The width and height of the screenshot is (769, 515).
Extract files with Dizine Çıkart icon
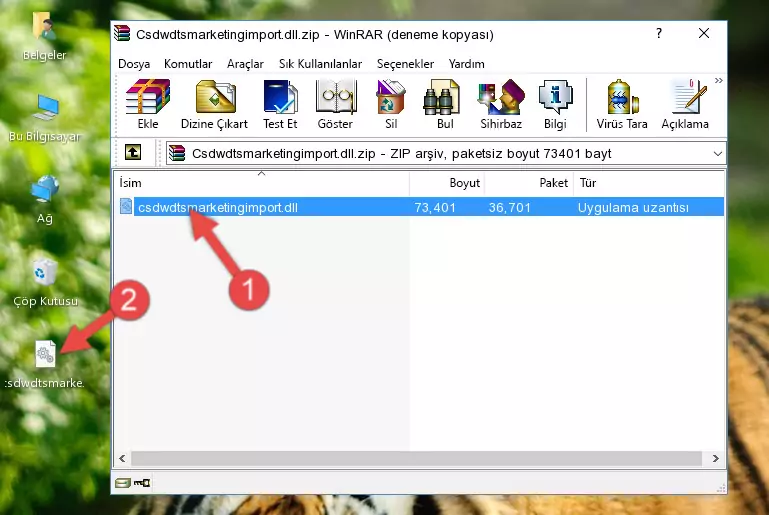point(214,104)
